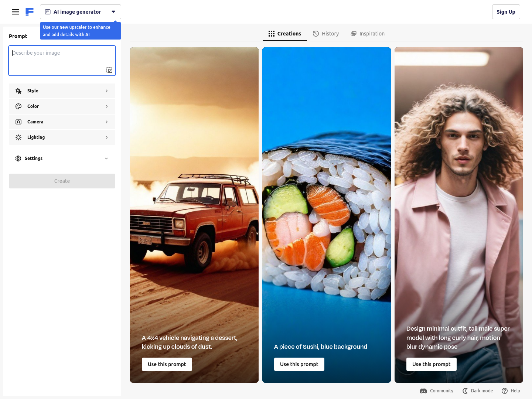This screenshot has height=399, width=532.
Task: Click the Settings gear icon
Action: tap(18, 158)
